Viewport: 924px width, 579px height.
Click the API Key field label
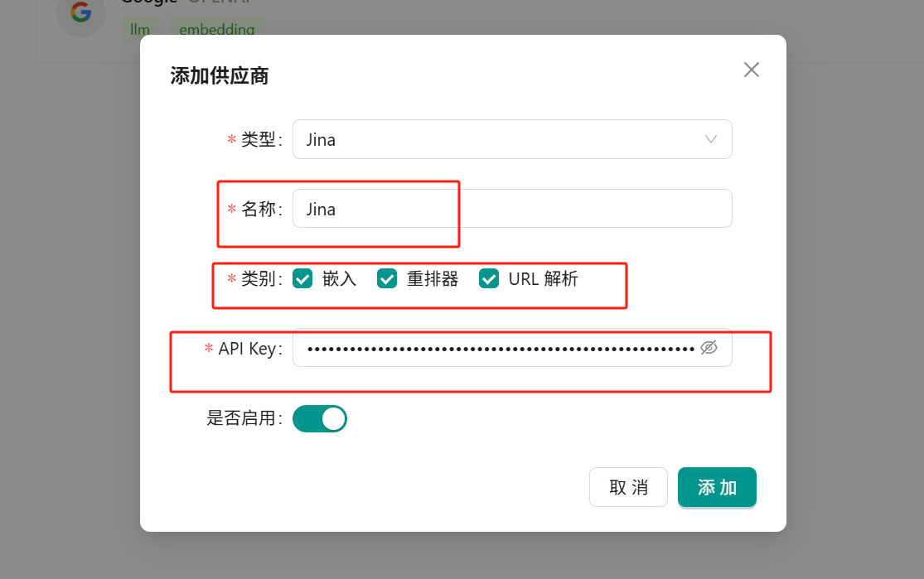pyautogui.click(x=248, y=349)
